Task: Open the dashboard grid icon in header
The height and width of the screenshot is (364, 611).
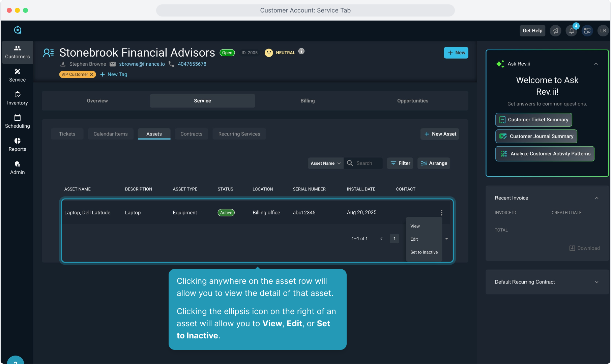Action: 587,31
